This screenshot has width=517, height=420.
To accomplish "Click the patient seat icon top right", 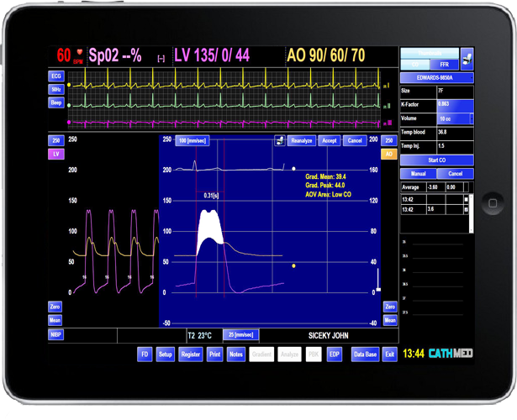I will click(467, 58).
